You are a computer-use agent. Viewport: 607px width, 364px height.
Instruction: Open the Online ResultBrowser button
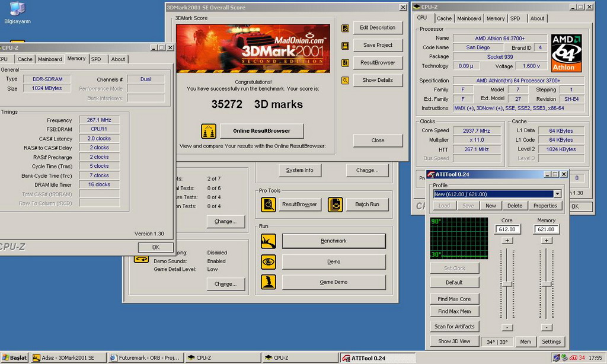point(261,131)
